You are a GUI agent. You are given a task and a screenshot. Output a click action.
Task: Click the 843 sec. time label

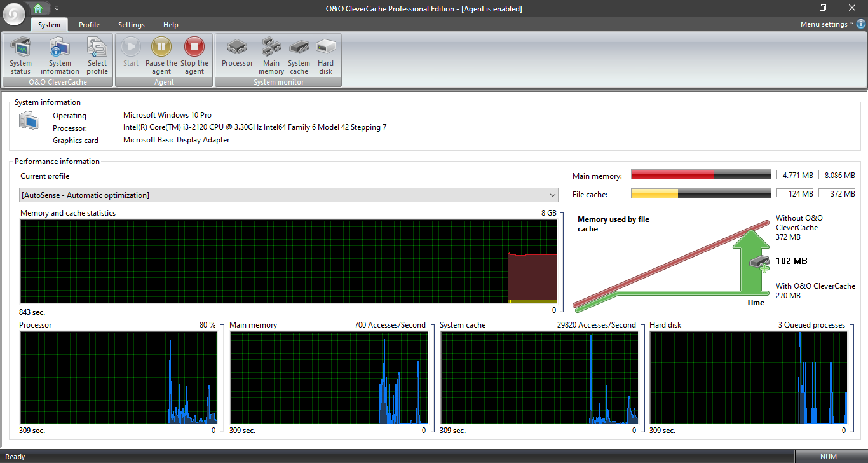(32, 312)
